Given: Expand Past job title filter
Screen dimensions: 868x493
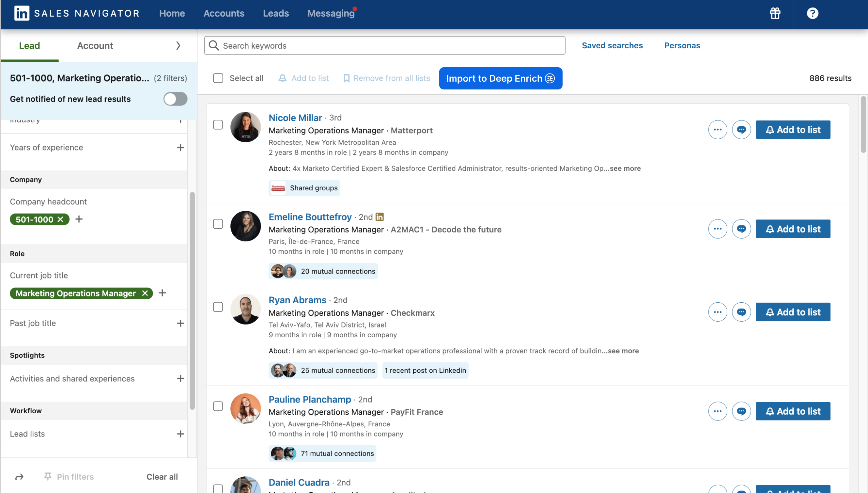Looking at the screenshot, I should click(x=180, y=323).
